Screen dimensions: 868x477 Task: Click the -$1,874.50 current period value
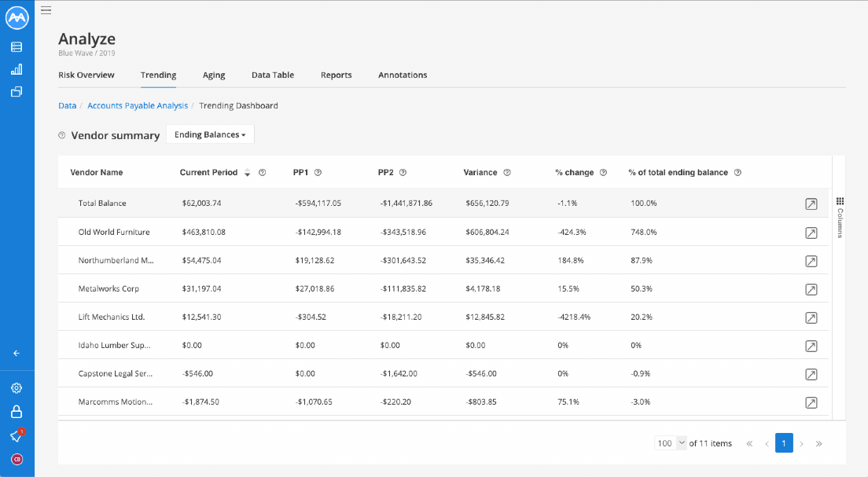(x=200, y=402)
